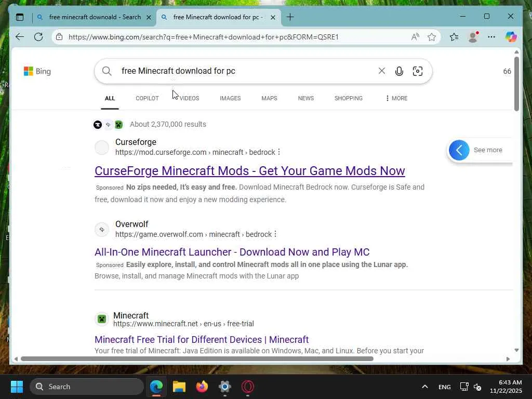Click the vertical scrollbar thumb

point(516,84)
